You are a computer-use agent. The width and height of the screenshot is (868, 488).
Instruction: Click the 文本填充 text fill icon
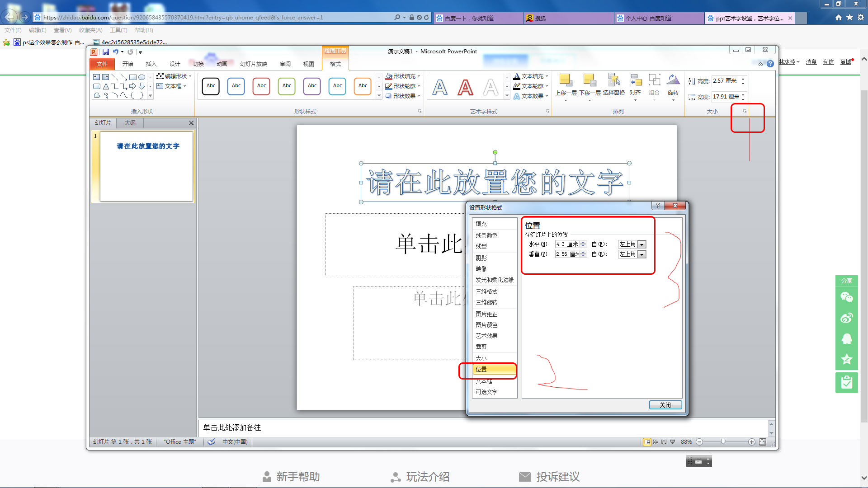(517, 76)
